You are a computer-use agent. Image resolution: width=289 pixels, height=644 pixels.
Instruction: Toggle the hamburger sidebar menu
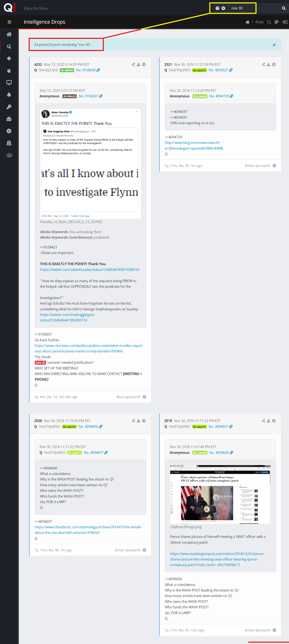(x=9, y=22)
